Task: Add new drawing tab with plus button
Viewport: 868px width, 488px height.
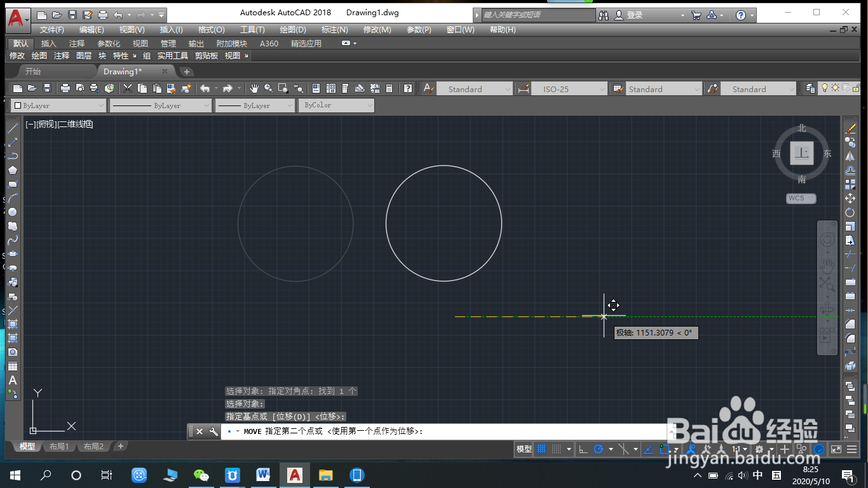Action: click(x=186, y=71)
